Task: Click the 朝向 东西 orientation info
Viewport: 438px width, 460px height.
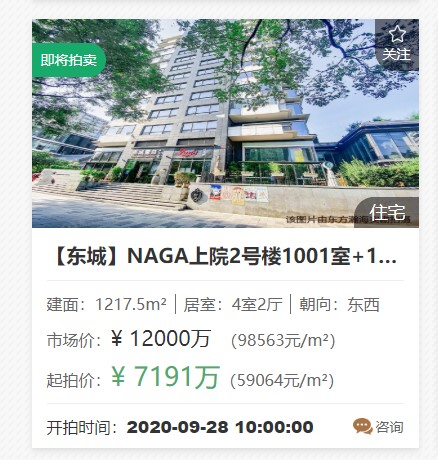Action: [x=339, y=304]
